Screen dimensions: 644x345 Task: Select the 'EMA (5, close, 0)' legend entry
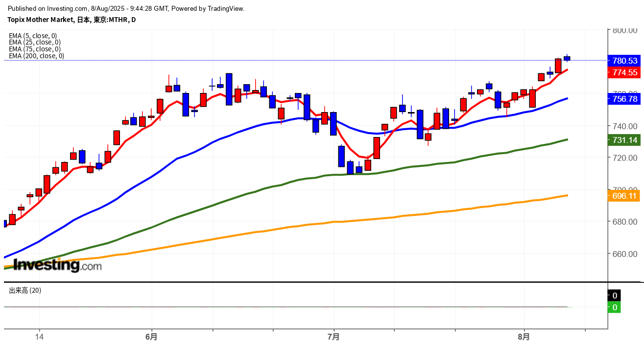[x=33, y=35]
